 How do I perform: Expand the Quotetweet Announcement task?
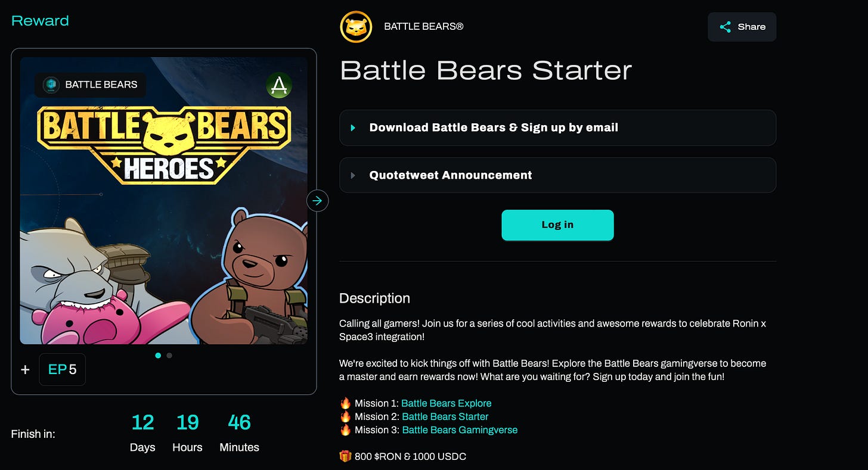click(557, 175)
